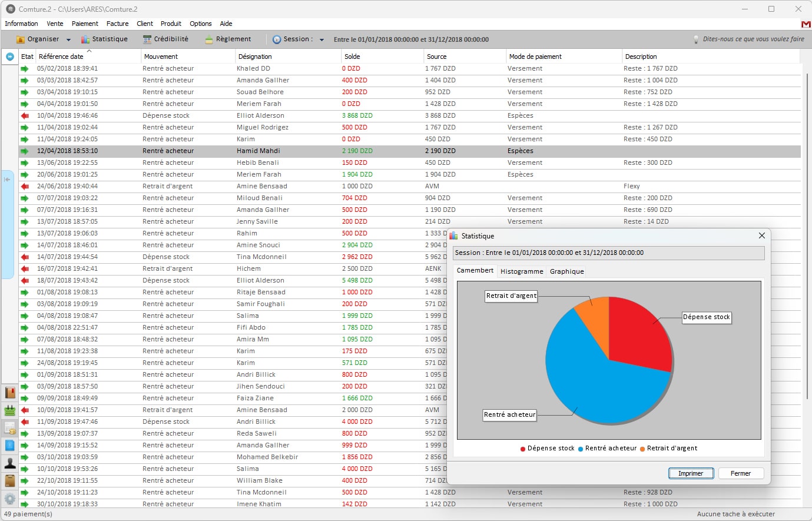Click the Statistique bar-chart toolbar icon
This screenshot has height=521, width=812.
tap(85, 39)
